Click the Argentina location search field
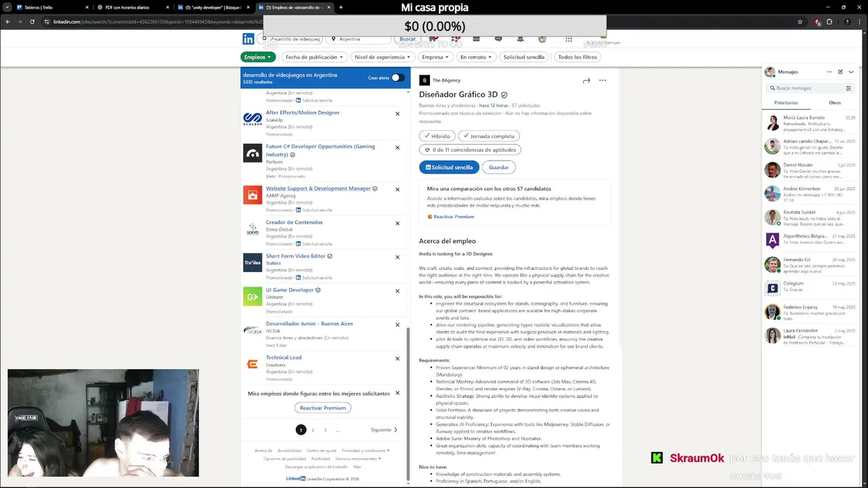The width and height of the screenshot is (868, 488). tap(359, 39)
